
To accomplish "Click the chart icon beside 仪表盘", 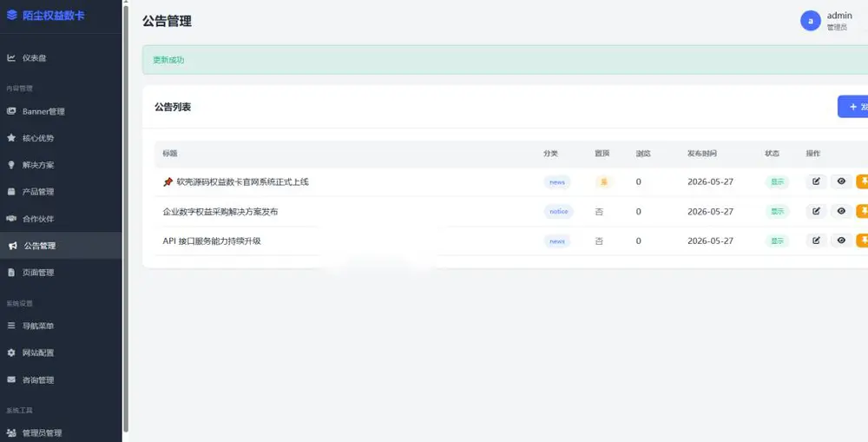I will click(11, 57).
